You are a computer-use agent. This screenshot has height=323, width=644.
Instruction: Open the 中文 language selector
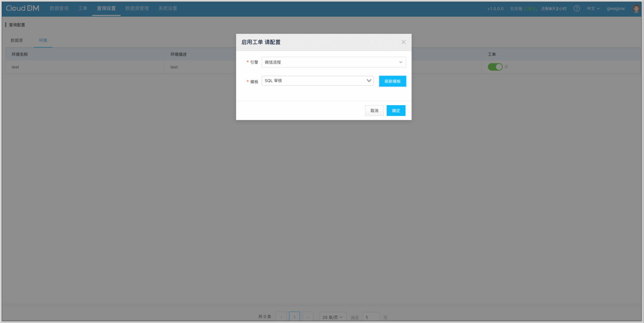(x=593, y=9)
